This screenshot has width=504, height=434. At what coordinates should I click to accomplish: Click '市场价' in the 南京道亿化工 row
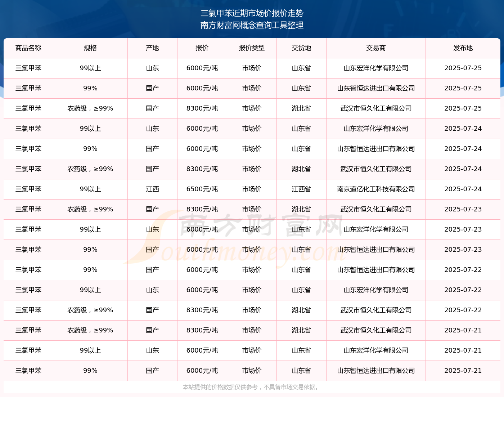(252, 189)
